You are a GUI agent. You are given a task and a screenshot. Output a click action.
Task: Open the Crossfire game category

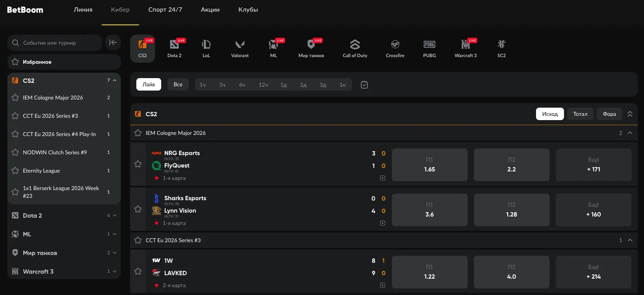coord(395,48)
